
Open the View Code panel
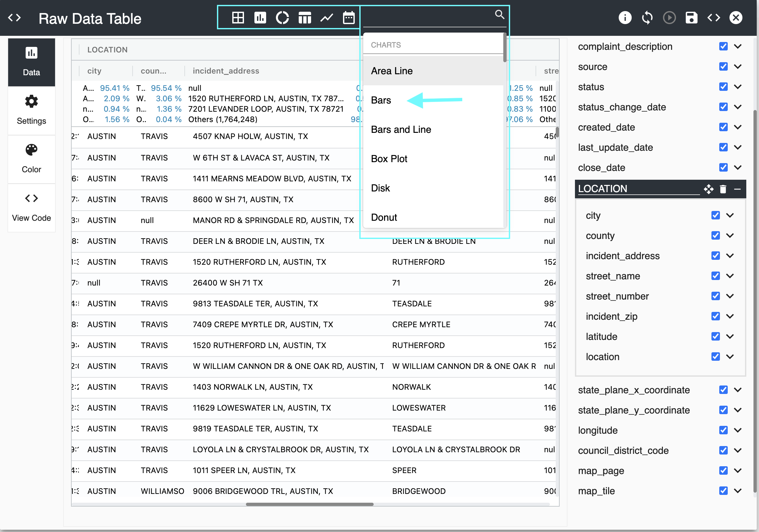[31, 207]
